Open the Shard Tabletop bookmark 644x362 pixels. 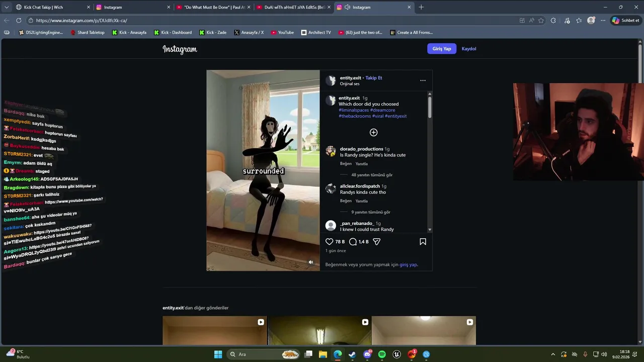coord(88,32)
